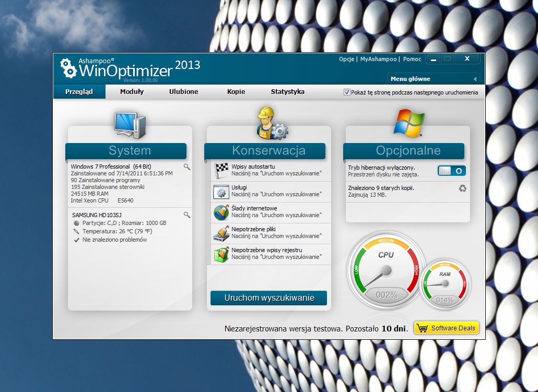Click the Opcjonalne header banner
The image size is (538, 392).
coord(404,151)
